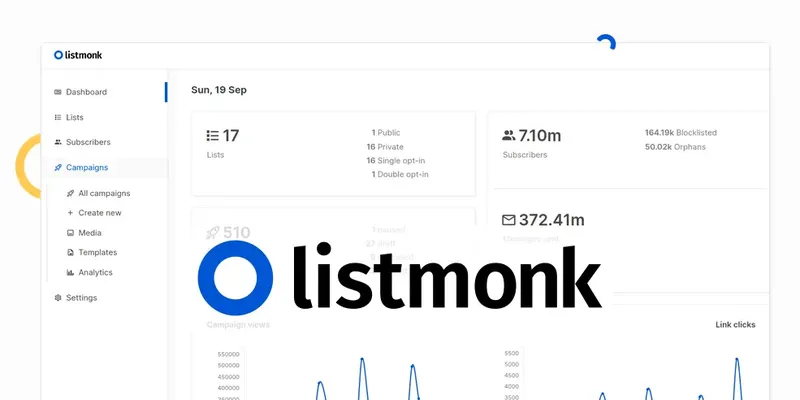This screenshot has width=800, height=400.
Task: Open the Templates submenu item
Action: (97, 253)
